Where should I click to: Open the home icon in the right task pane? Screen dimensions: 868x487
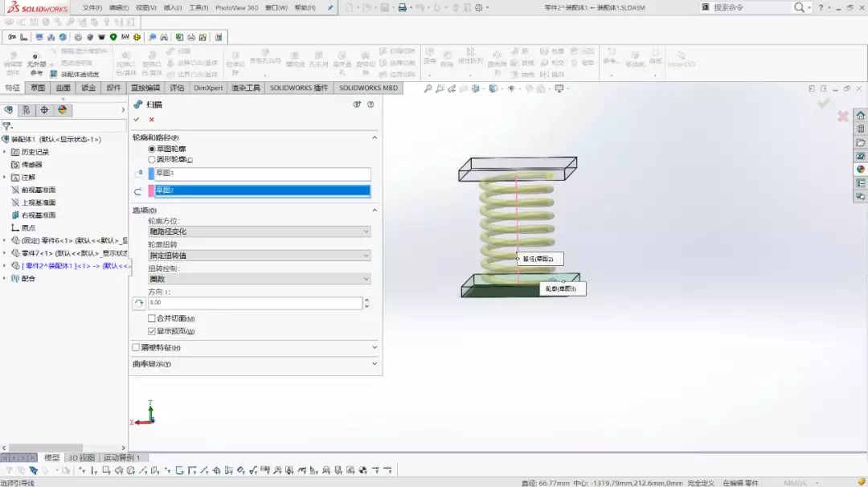tap(860, 115)
